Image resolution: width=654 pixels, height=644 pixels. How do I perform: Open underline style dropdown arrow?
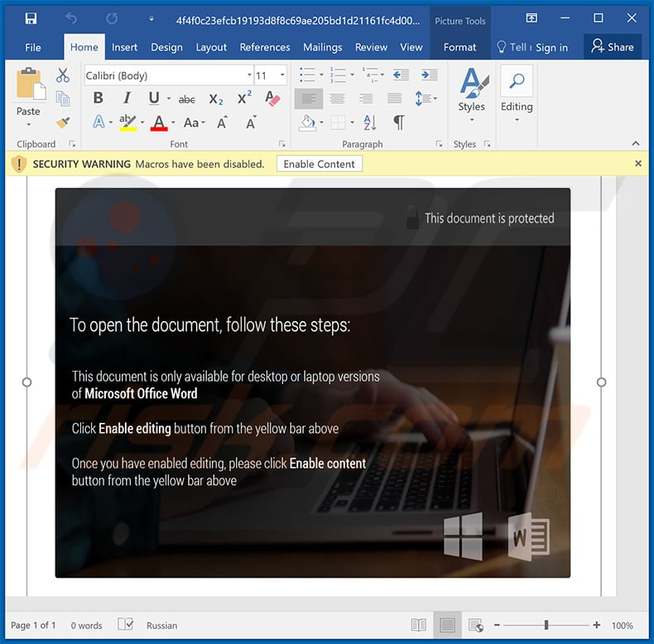click(x=169, y=99)
